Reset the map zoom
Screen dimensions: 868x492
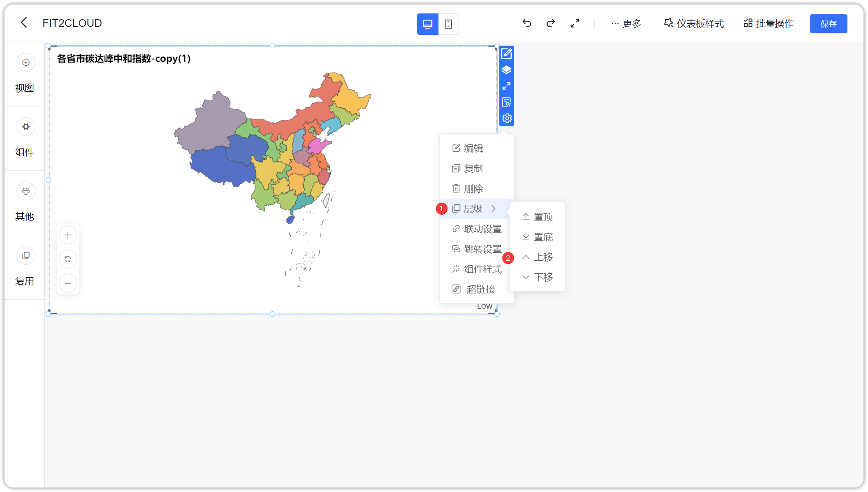pos(68,259)
